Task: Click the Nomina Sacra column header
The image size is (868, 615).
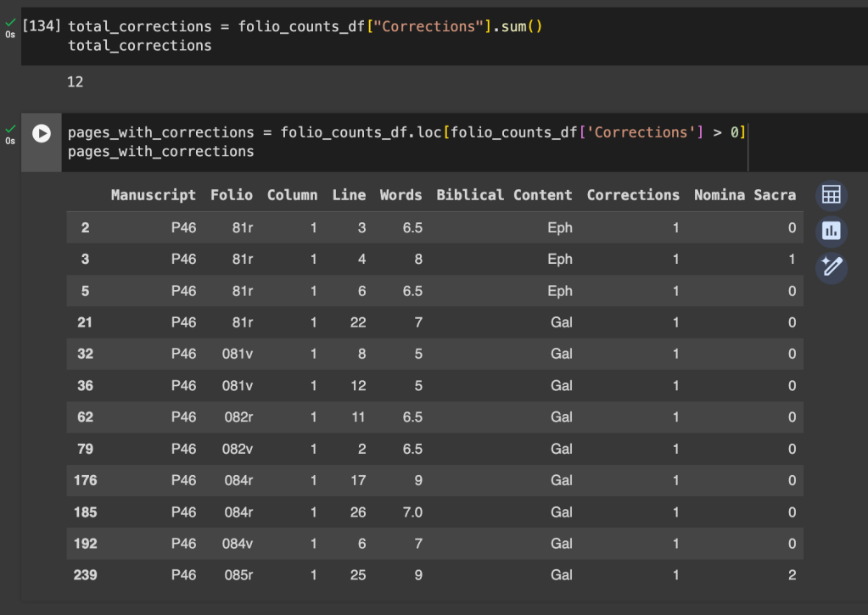Action: (x=744, y=195)
